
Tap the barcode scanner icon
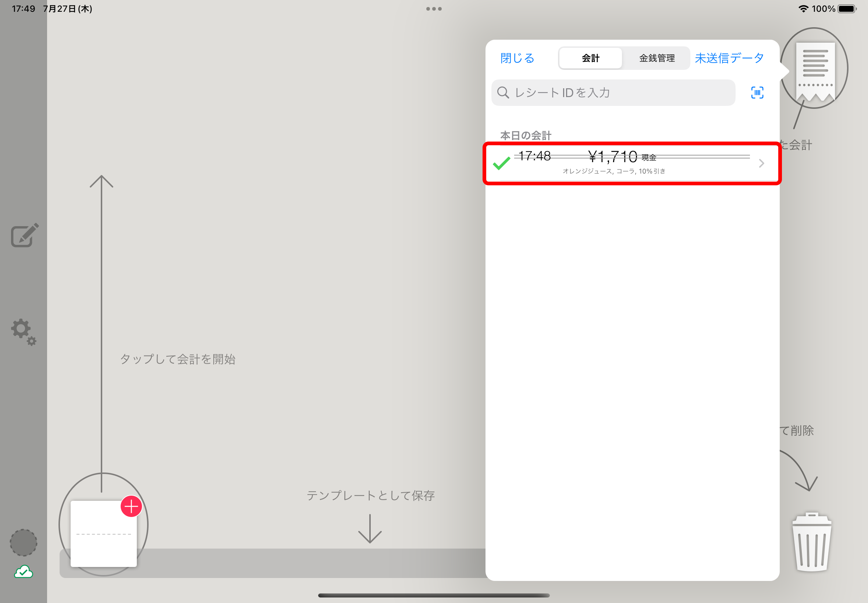point(757,93)
